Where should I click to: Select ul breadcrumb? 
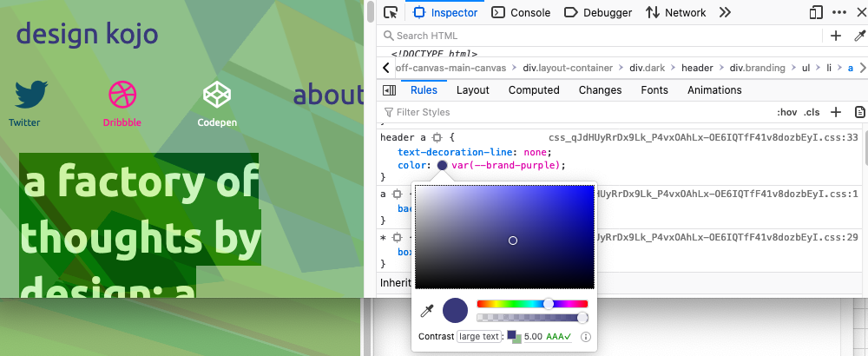click(x=806, y=68)
